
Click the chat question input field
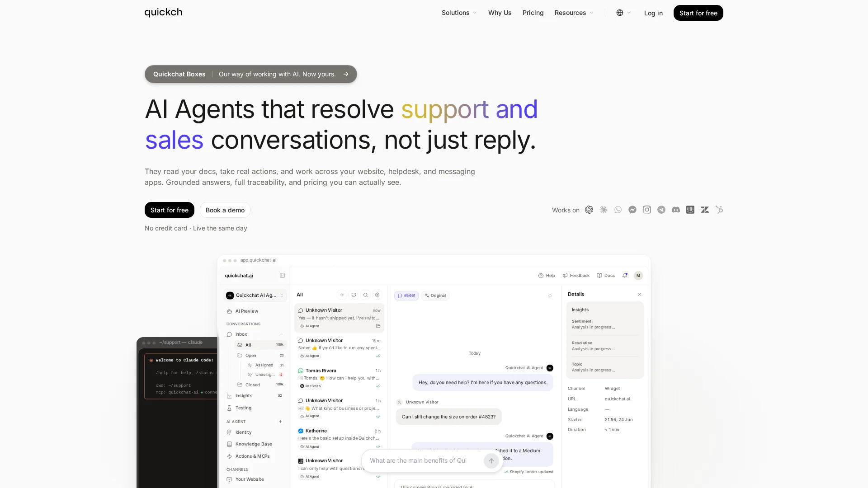point(425,461)
